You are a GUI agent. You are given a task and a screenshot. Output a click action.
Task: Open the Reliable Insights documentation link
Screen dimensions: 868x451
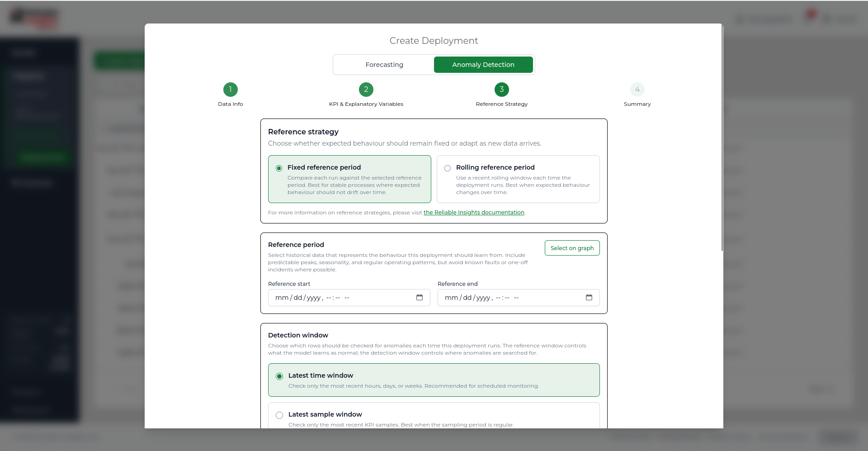tap(474, 213)
